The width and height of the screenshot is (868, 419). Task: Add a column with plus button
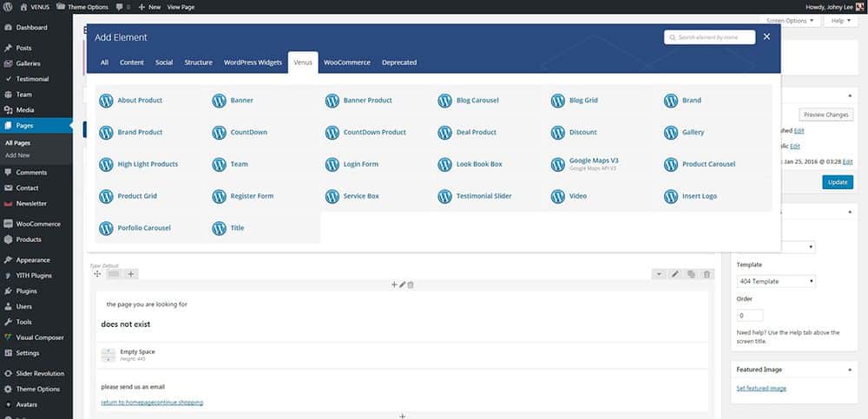[x=131, y=274]
